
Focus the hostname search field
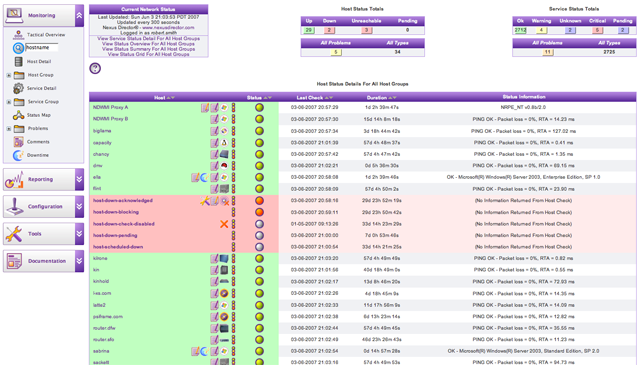[x=42, y=47]
